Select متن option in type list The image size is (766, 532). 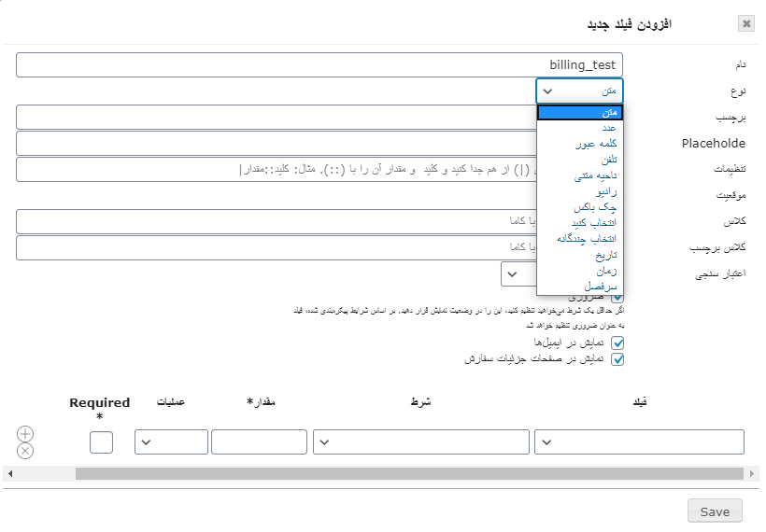(579, 112)
